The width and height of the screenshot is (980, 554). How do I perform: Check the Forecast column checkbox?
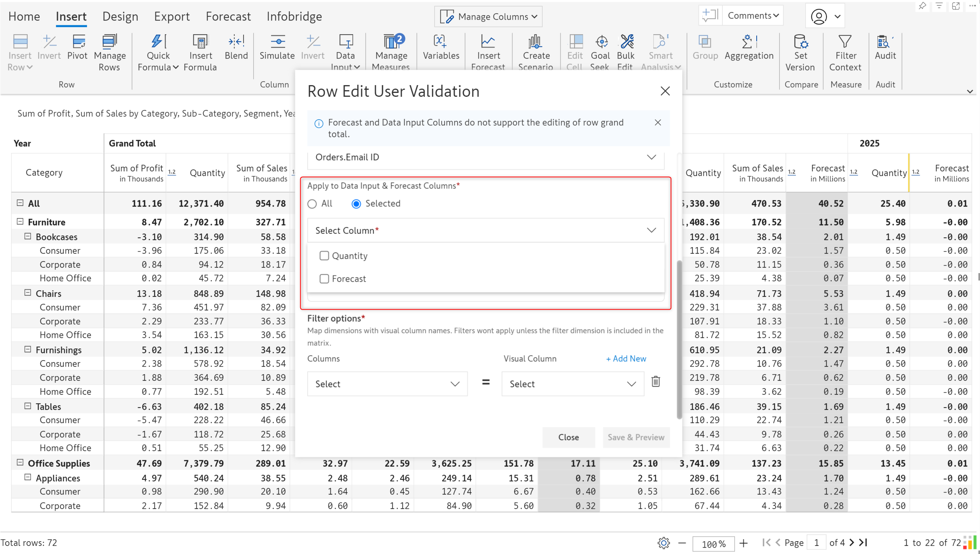click(x=324, y=279)
